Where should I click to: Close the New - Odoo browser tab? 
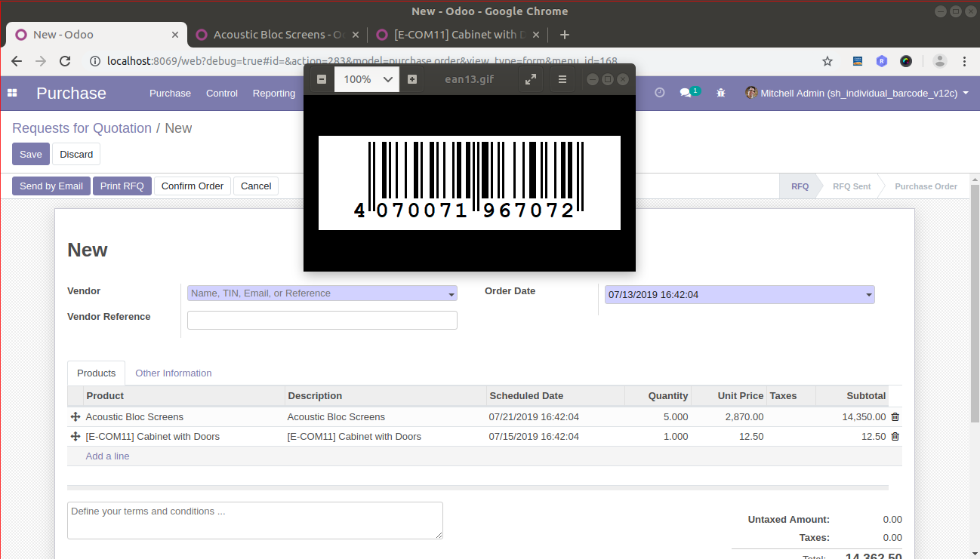point(175,35)
